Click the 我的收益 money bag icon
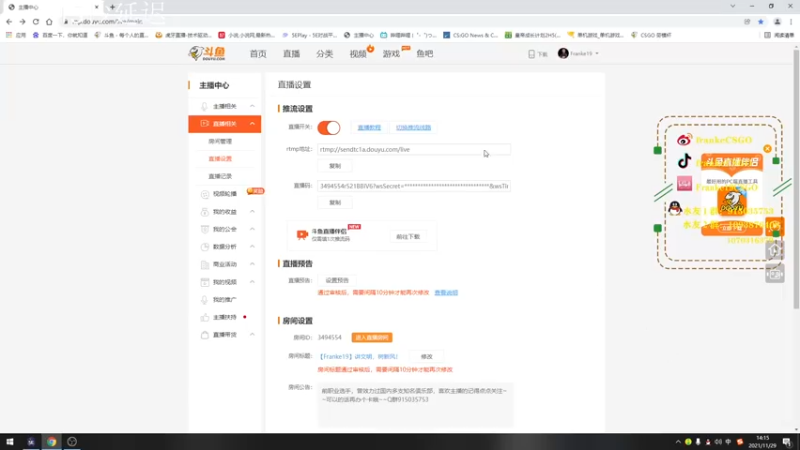800x450 pixels. tap(205, 212)
